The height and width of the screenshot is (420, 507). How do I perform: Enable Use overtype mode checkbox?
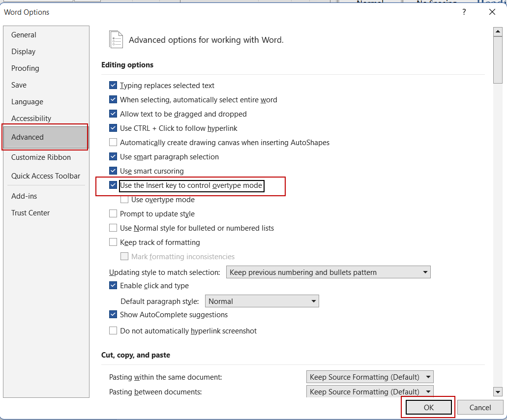(124, 200)
